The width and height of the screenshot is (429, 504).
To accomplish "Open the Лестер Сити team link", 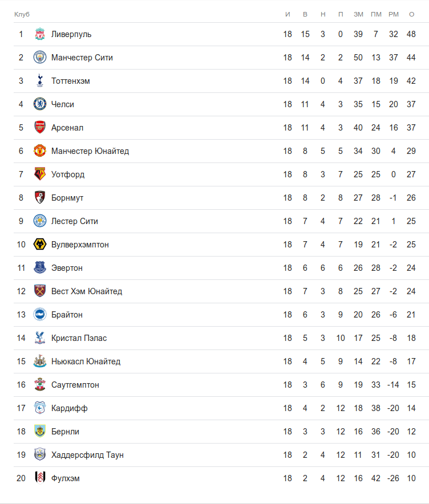I will [x=75, y=221].
